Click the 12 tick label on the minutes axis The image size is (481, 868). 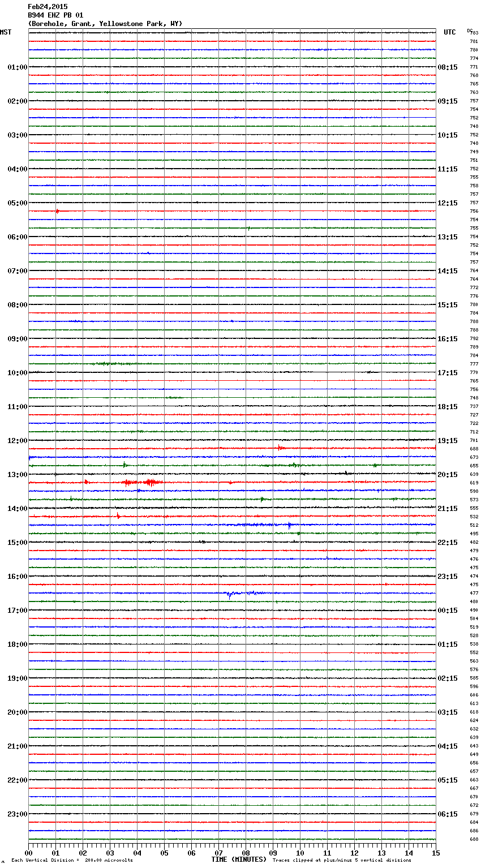tap(354, 853)
